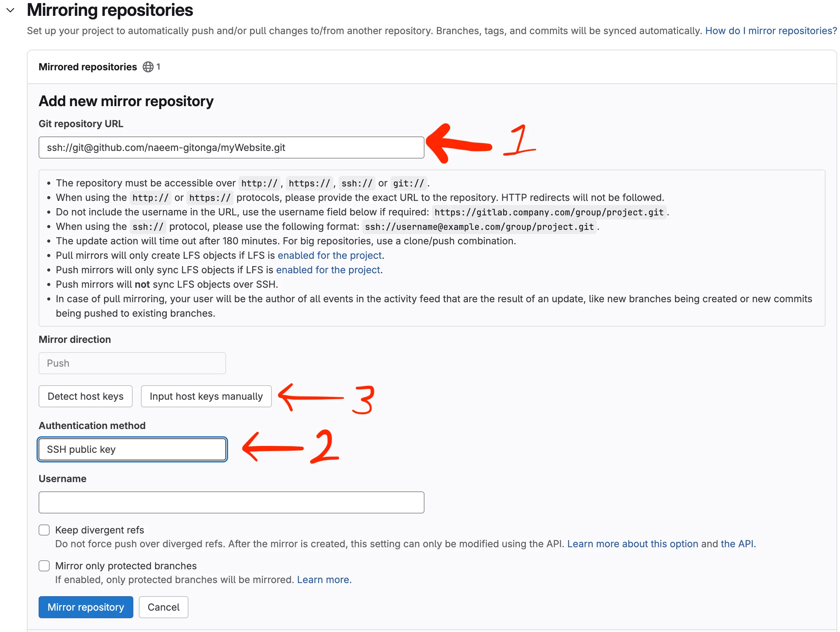Open the Mirror direction dropdown
The image size is (840, 632).
coord(132,363)
